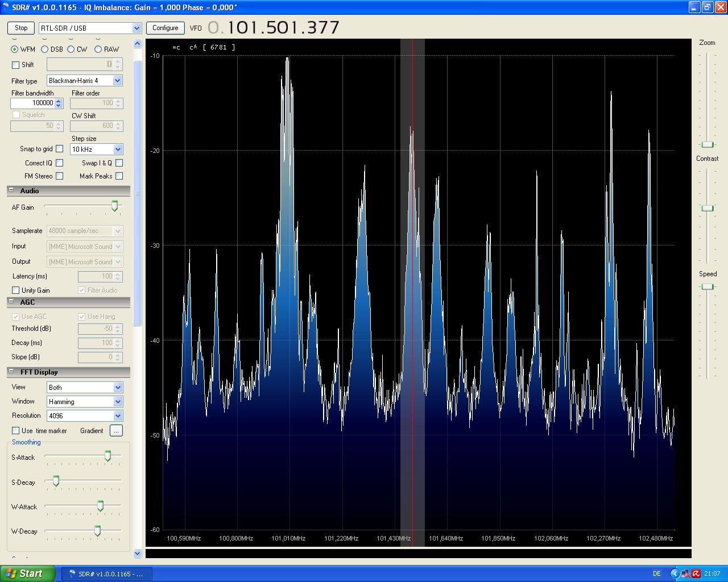Viewport: 728px width, 582px height.
Task: Click the Configure button
Action: point(166,28)
